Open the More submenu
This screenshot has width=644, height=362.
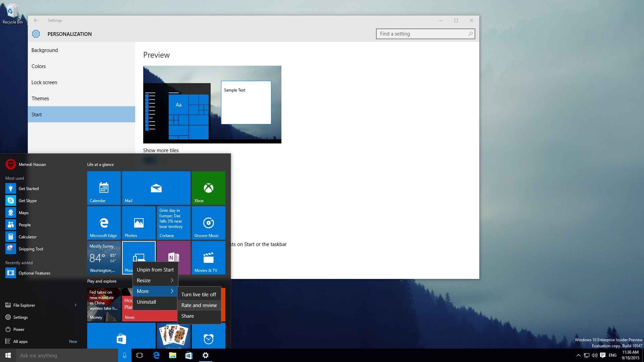tap(155, 291)
